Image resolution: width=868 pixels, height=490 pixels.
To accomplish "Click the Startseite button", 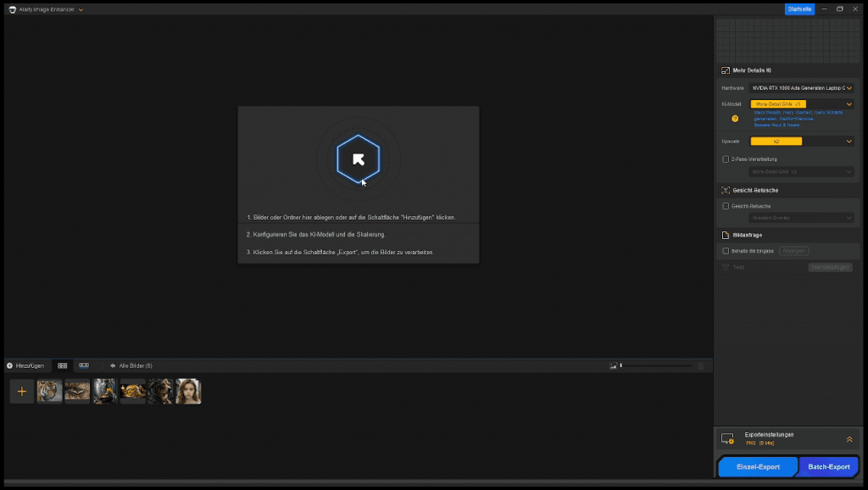I will pyautogui.click(x=799, y=9).
